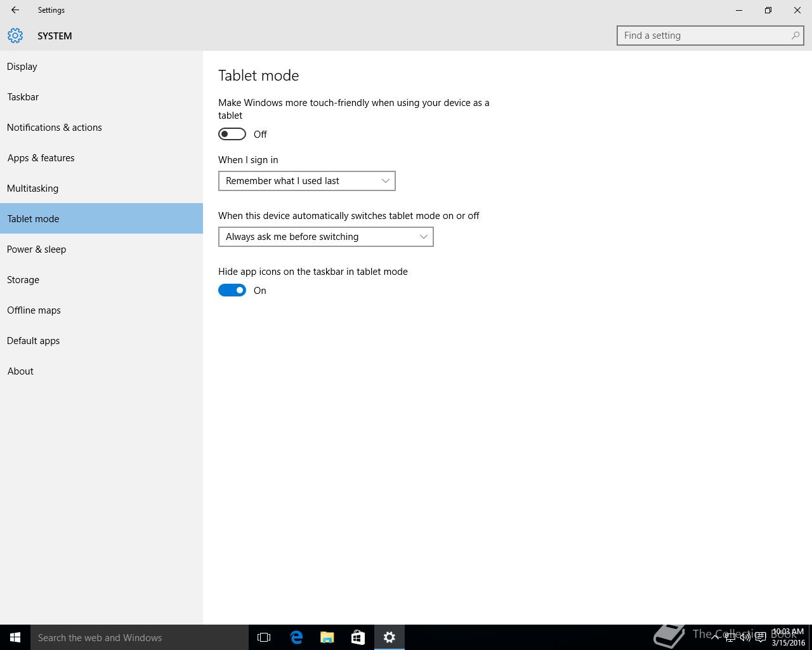Click the Show desktop sliver at taskbar edge
The image size is (812, 650).
click(810, 637)
